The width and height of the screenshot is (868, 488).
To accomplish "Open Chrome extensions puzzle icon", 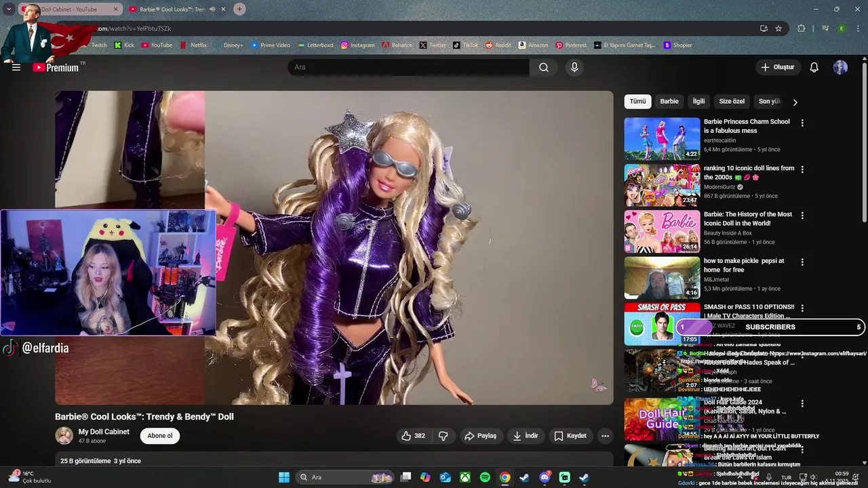I will coord(801,28).
